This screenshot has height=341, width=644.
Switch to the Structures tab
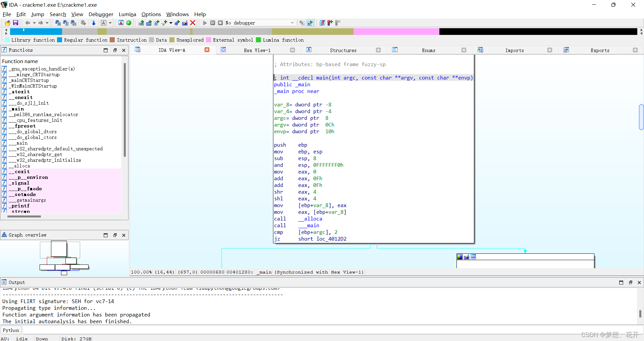point(343,50)
